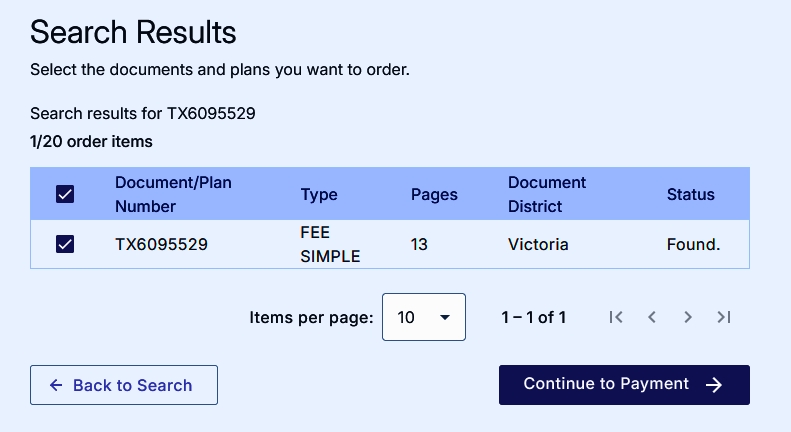
Task: Click the Type column header
Action: (x=319, y=195)
